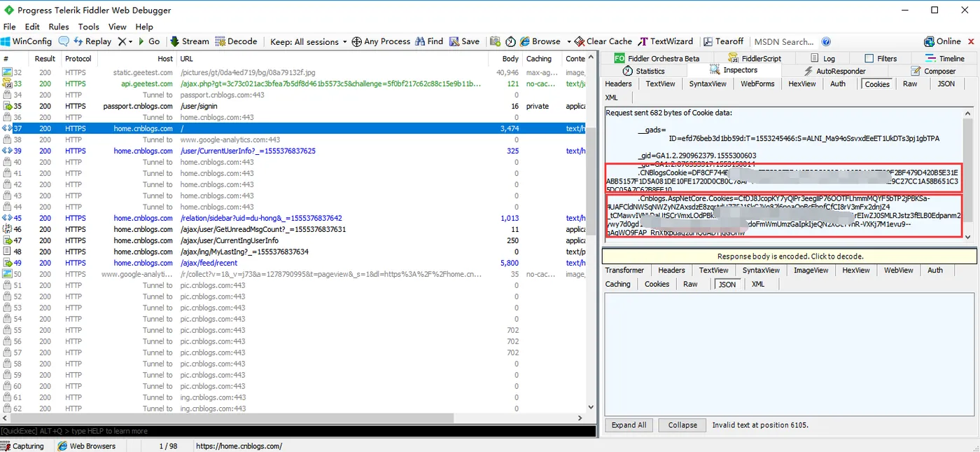Toggle the Decode option
The width and height of the screenshot is (980, 452).
(236, 41)
